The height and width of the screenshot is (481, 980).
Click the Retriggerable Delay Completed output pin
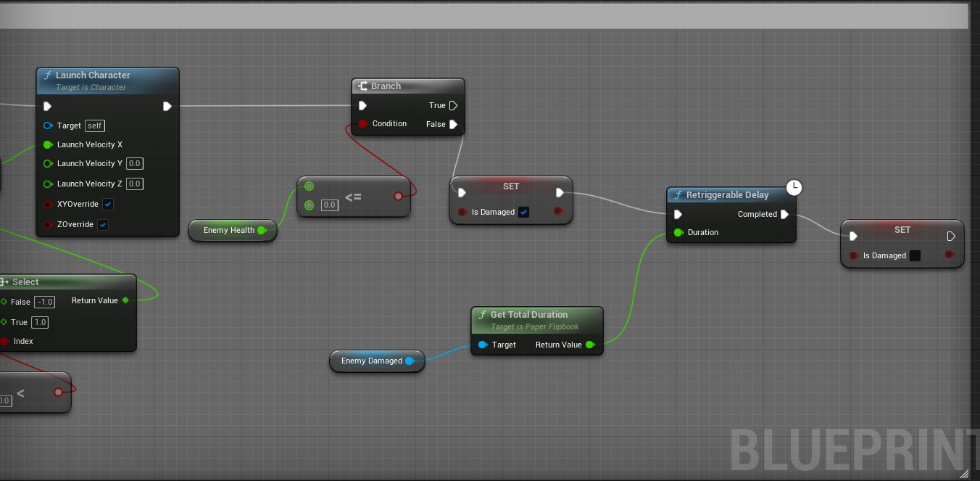click(x=784, y=215)
